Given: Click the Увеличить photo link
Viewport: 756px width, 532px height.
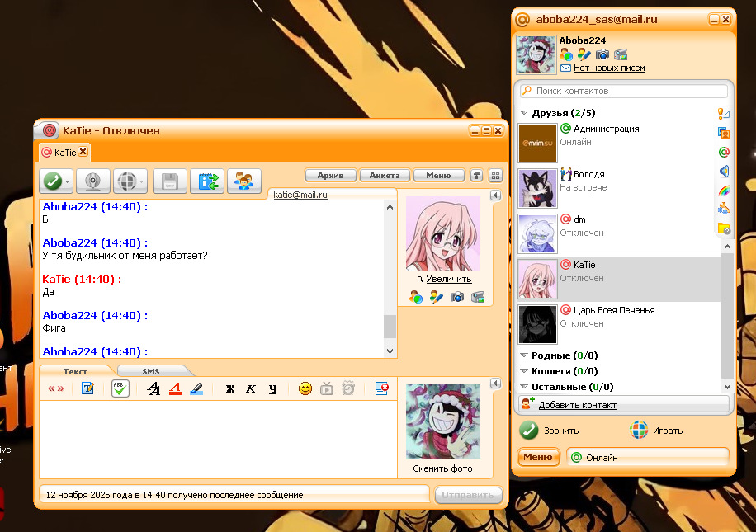Looking at the screenshot, I should click(x=448, y=279).
